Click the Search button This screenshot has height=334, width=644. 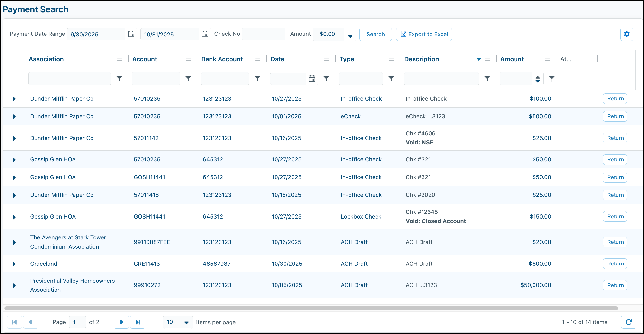point(376,34)
